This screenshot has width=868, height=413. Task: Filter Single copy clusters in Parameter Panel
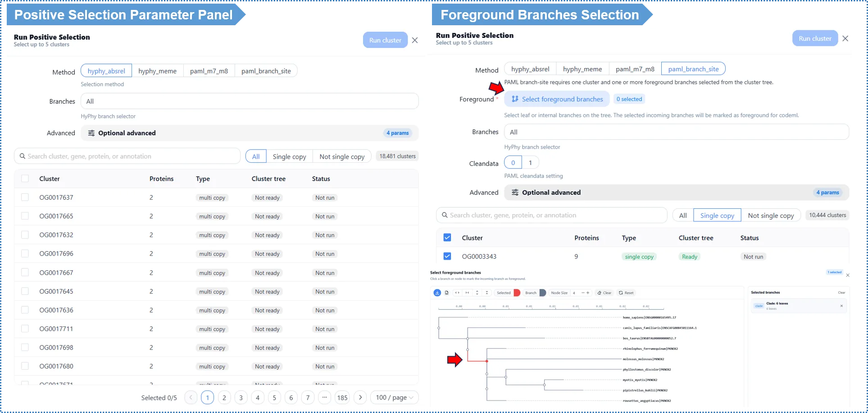289,156
